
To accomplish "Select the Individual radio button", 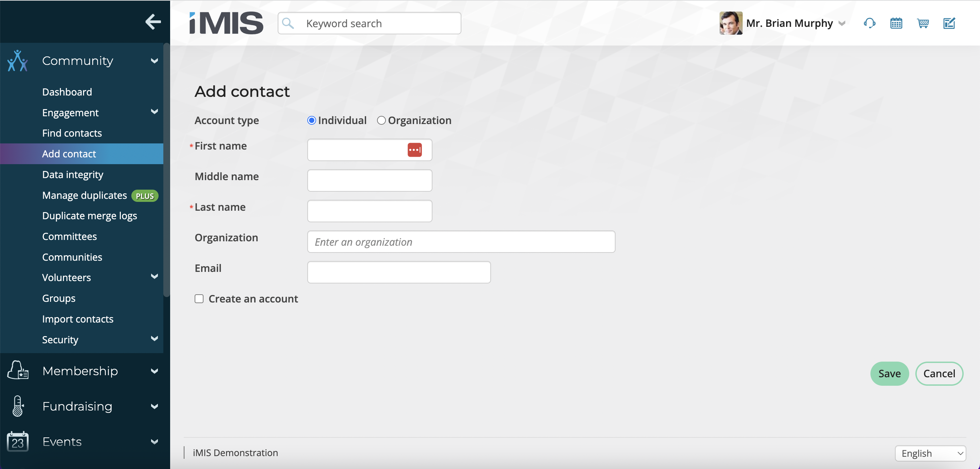I will 312,121.
